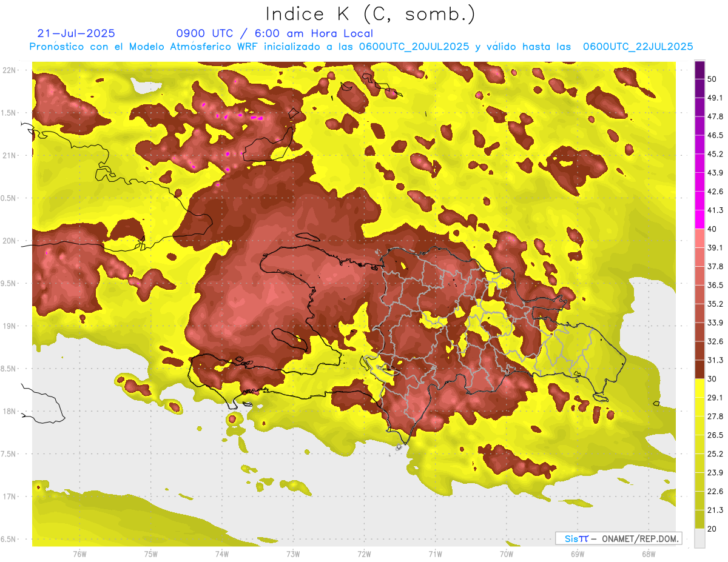
Task: Click the "19N" latitude axis label
Action: coord(10,326)
